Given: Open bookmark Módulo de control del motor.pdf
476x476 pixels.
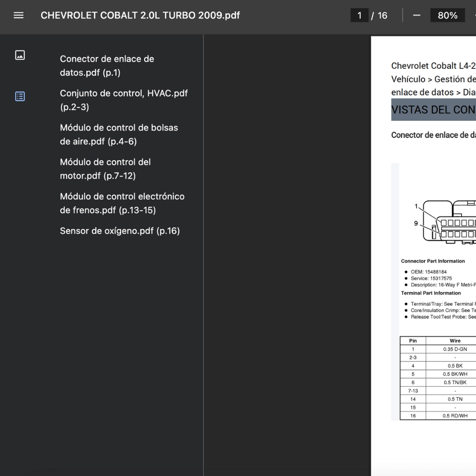Looking at the screenshot, I should (x=105, y=168).
